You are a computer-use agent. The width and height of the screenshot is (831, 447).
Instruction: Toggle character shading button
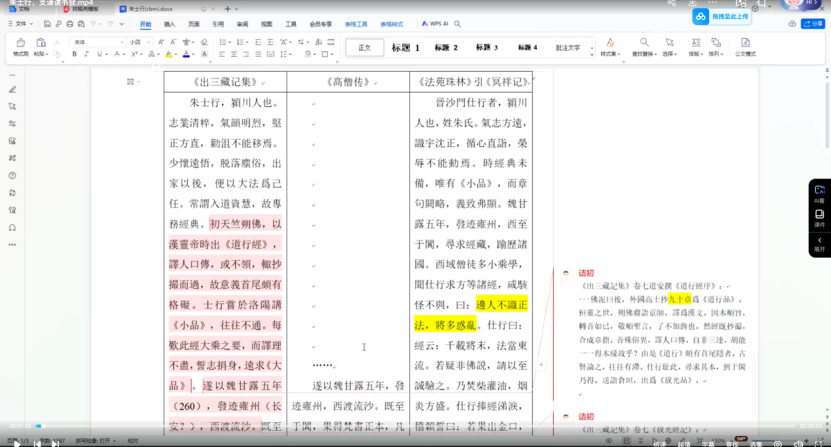204,54
